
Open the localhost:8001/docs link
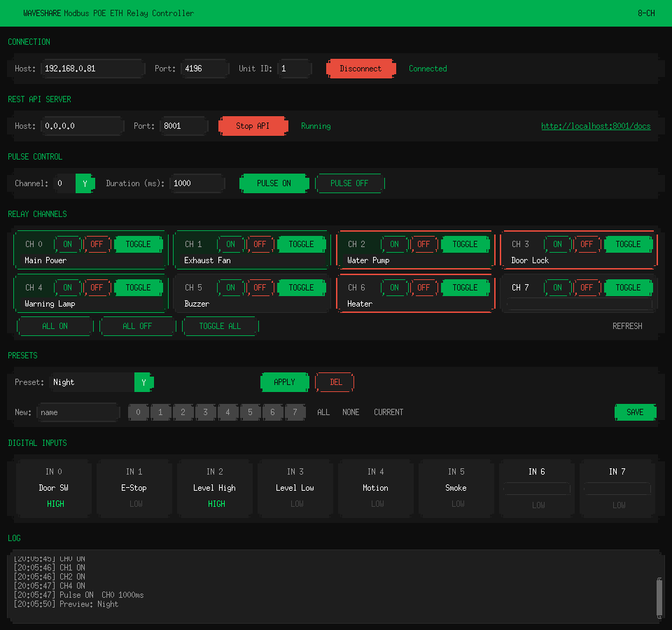(596, 126)
